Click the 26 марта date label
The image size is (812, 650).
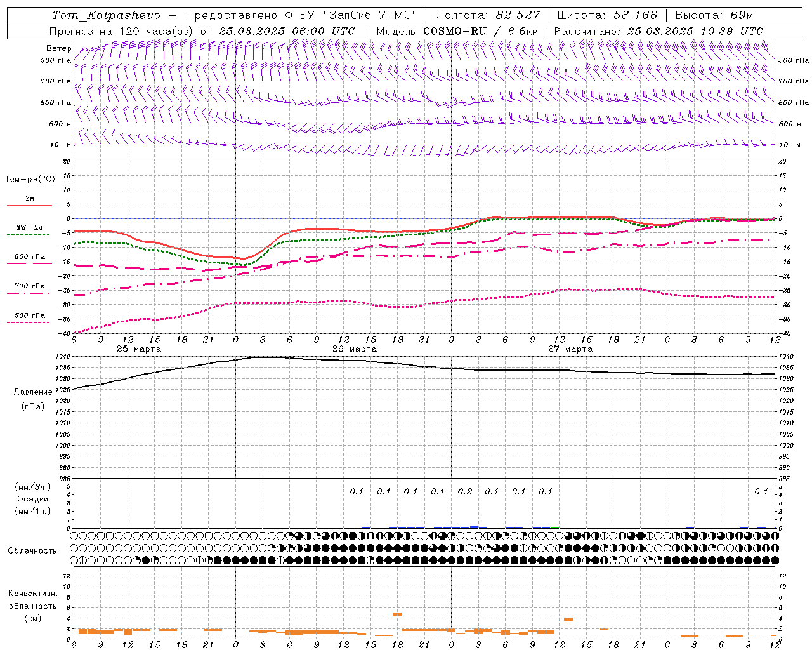(x=355, y=349)
